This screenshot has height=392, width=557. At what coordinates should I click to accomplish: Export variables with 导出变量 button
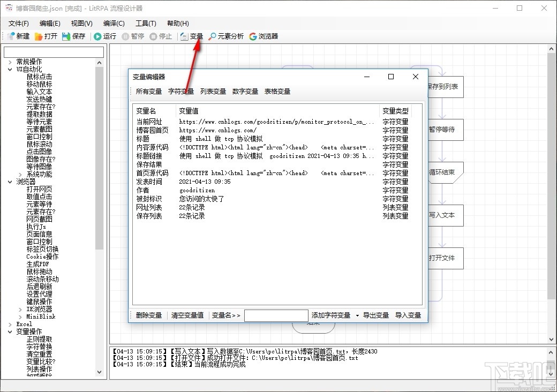377,315
